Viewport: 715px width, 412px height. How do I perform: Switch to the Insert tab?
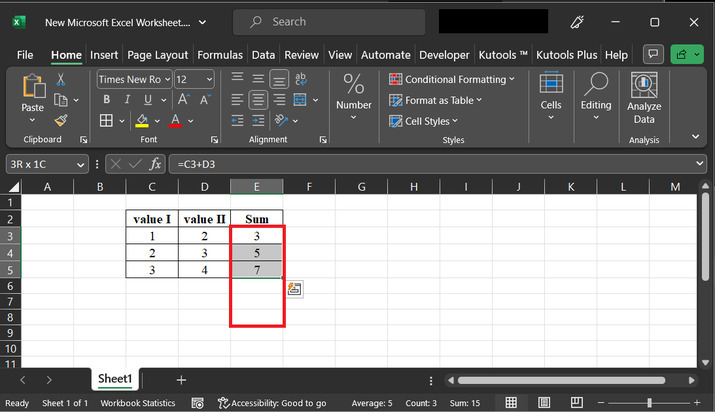(104, 55)
